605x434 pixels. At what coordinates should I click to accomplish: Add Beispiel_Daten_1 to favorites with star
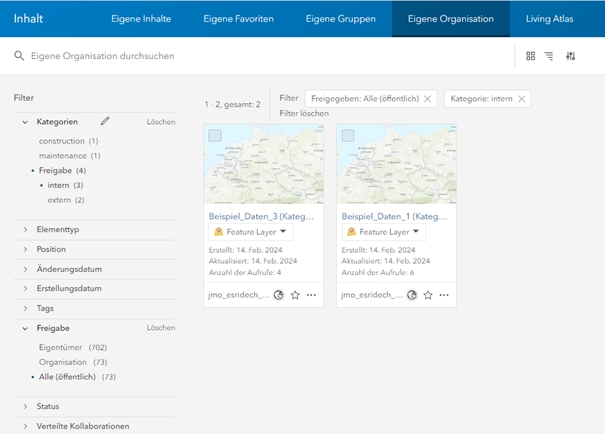428,295
